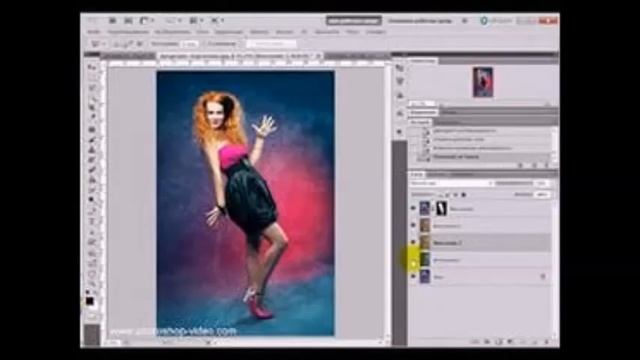Close the open document tab
Viewport: 640px width, 360px height.
[318, 56]
